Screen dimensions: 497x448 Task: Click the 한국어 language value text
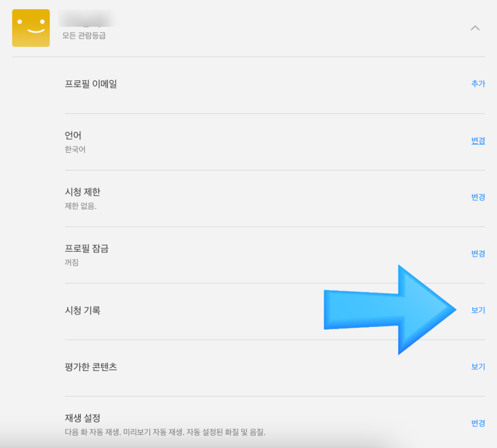(x=75, y=149)
